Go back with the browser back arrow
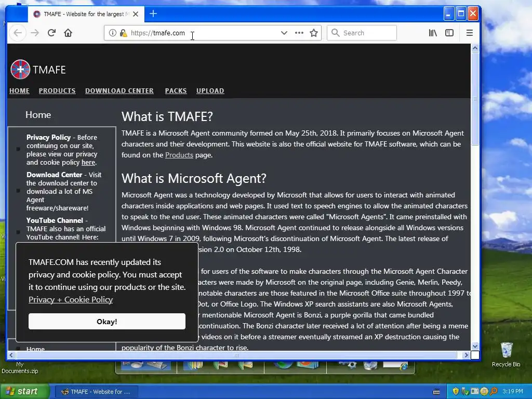The height and width of the screenshot is (399, 532). point(18,33)
